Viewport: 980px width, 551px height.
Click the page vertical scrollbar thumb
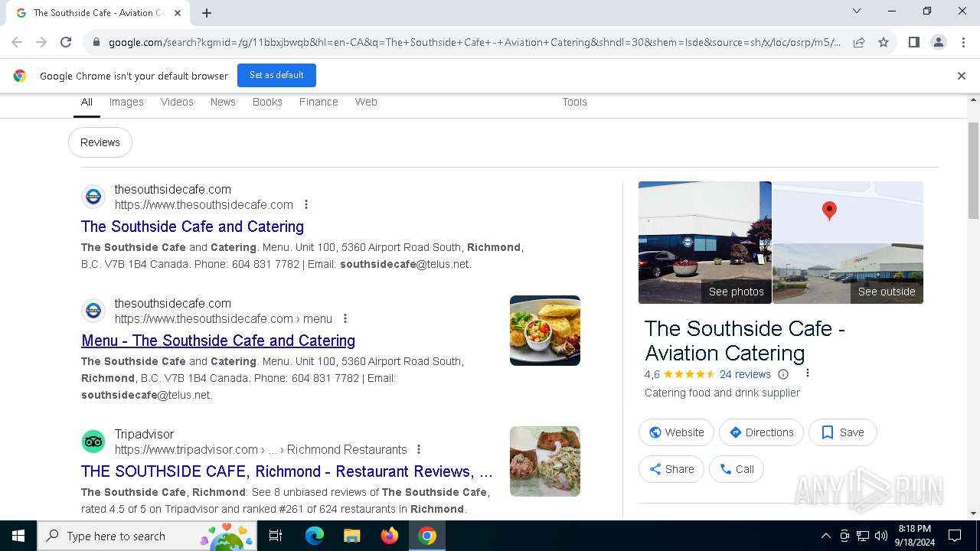point(973,170)
